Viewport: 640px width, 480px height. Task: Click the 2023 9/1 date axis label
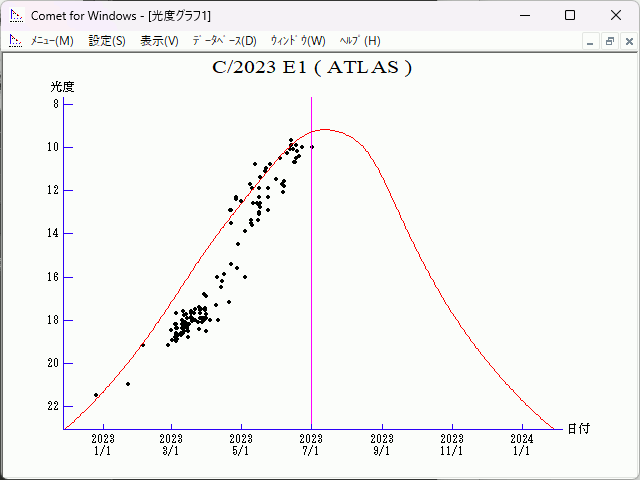tap(382, 444)
